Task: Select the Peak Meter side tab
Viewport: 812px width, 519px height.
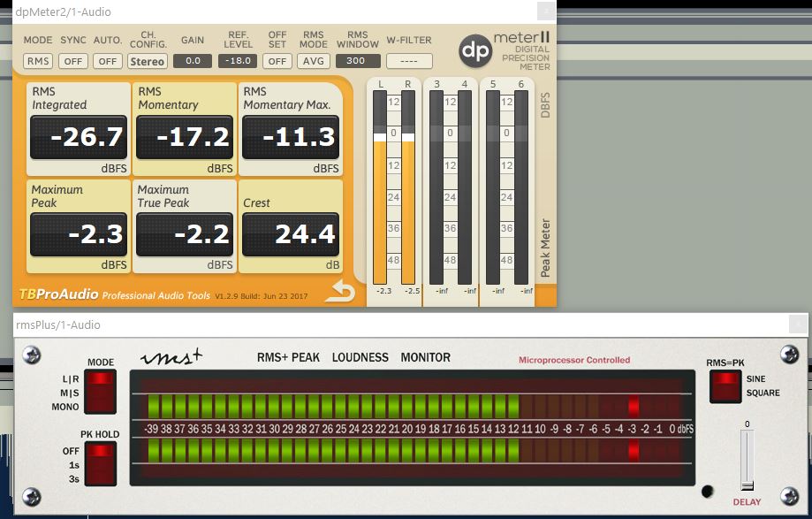Action: tap(545, 248)
